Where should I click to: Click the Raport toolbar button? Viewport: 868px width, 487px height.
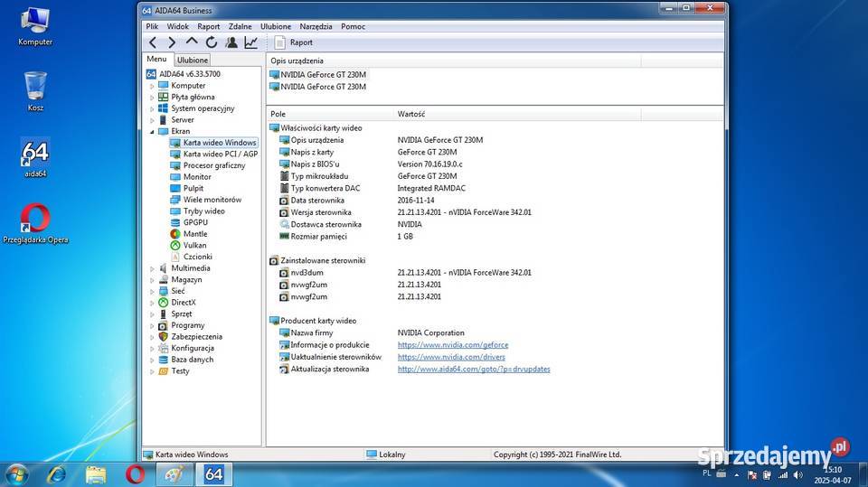(x=294, y=42)
